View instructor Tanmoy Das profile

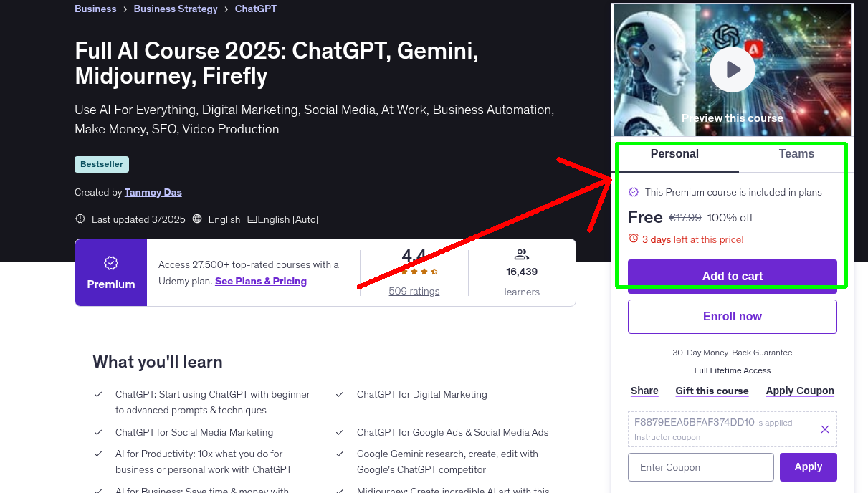pyautogui.click(x=153, y=192)
